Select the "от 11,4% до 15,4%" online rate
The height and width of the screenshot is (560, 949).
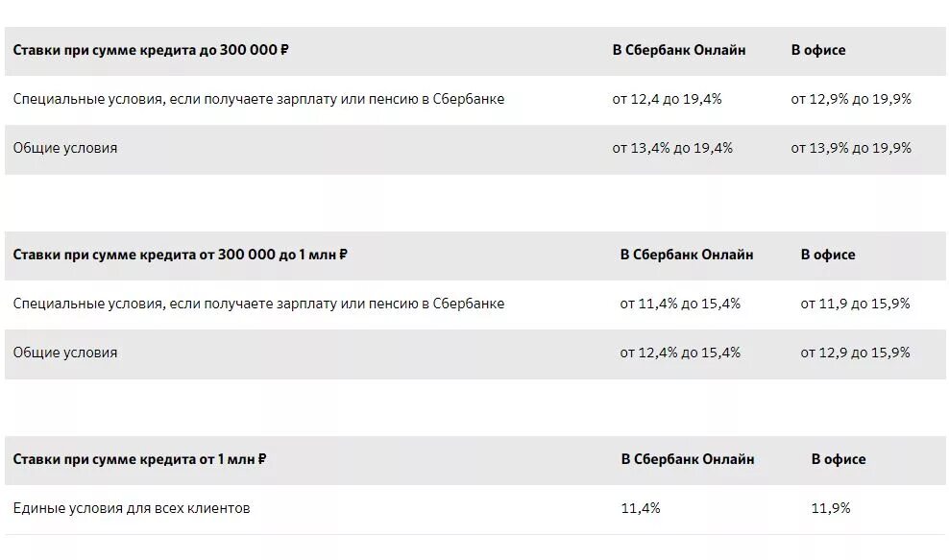pos(680,304)
